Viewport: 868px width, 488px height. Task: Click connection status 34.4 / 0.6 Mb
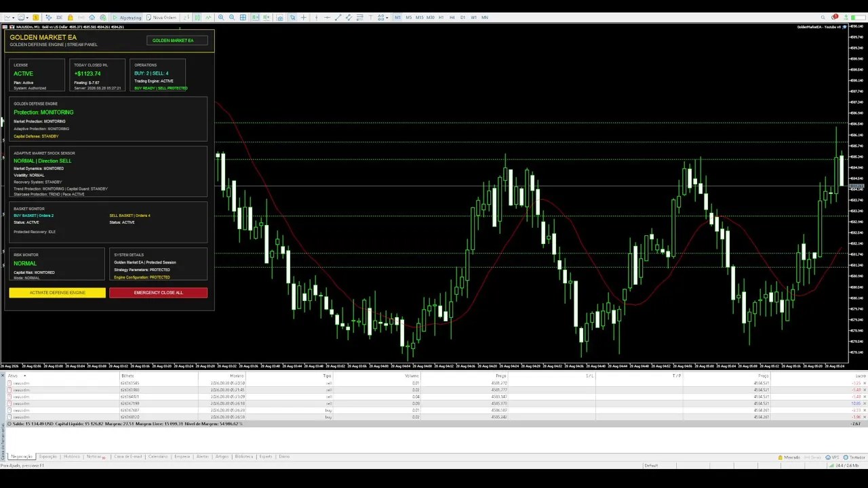tap(845, 466)
